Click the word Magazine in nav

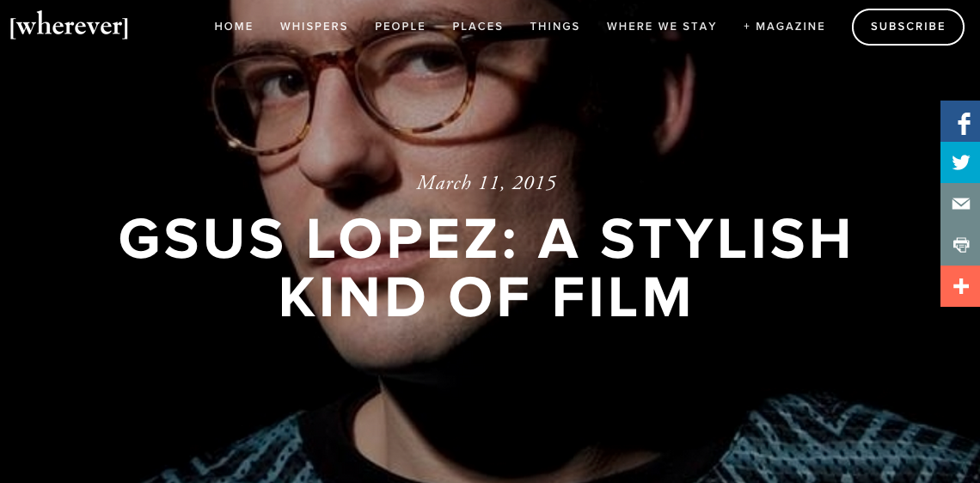point(791,27)
